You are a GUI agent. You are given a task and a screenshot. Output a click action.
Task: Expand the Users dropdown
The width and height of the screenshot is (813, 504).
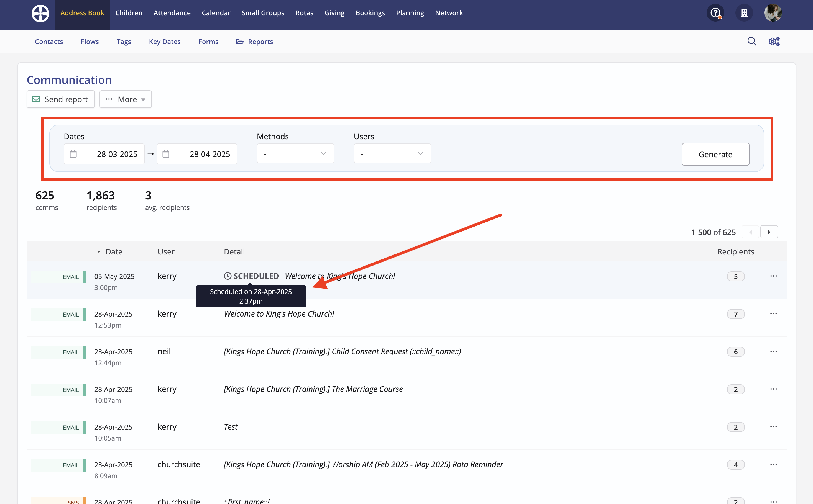point(392,154)
